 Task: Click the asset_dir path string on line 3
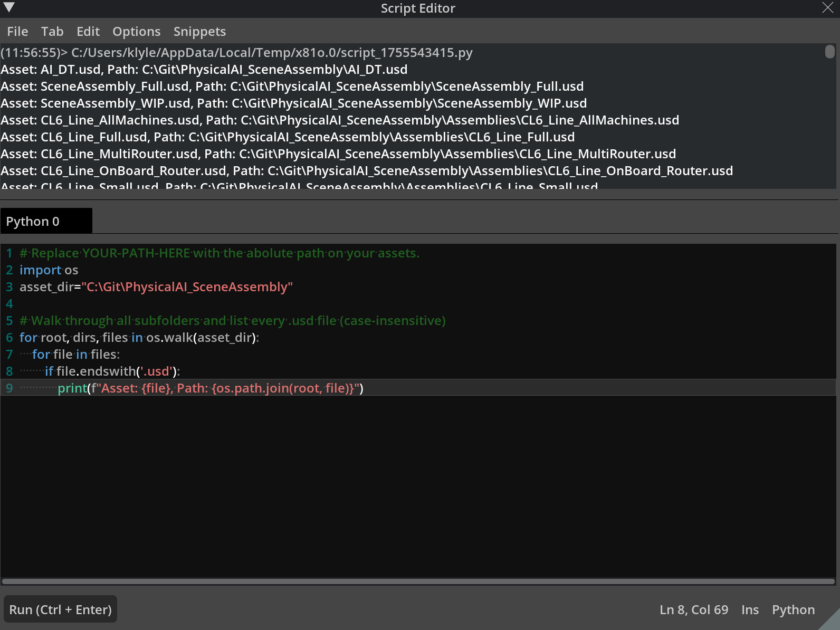pyautogui.click(x=187, y=287)
